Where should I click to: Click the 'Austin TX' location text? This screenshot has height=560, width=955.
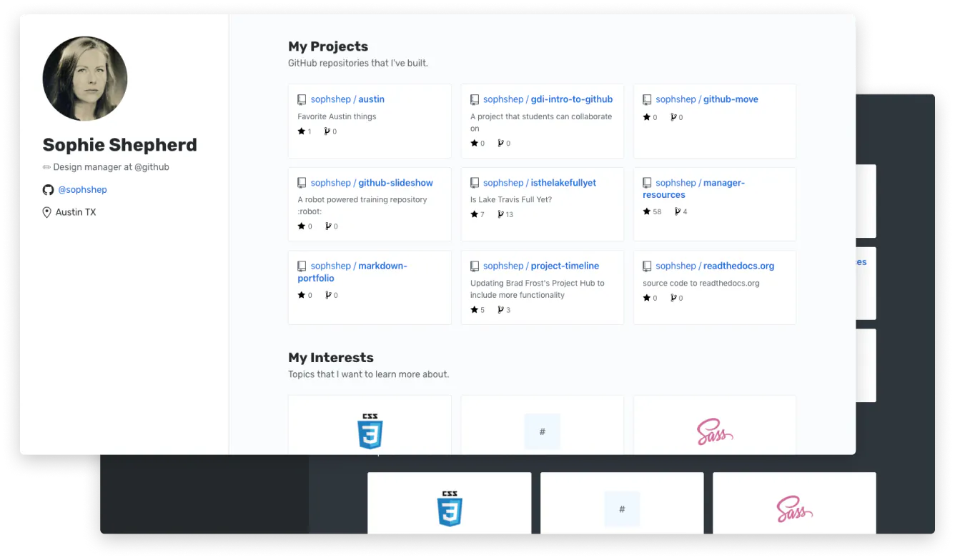(x=76, y=212)
